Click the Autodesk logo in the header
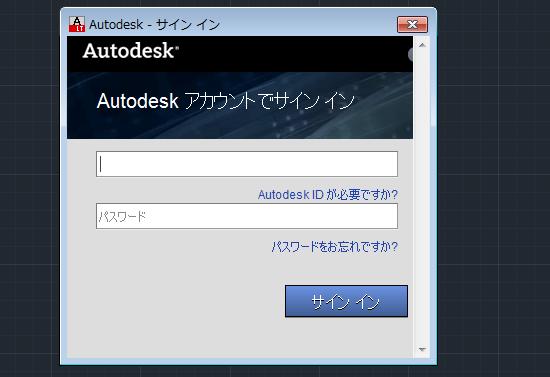Viewport: 550px width, 377px height. [x=130, y=51]
